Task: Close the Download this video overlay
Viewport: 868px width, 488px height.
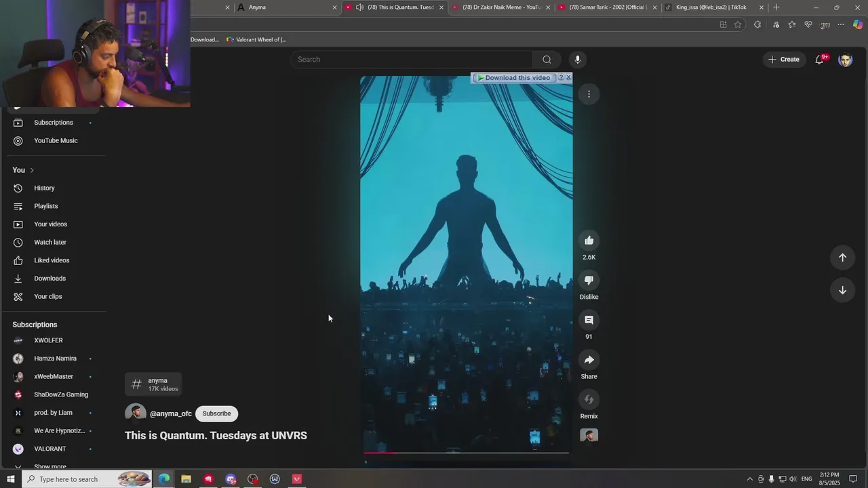Action: (x=569, y=78)
